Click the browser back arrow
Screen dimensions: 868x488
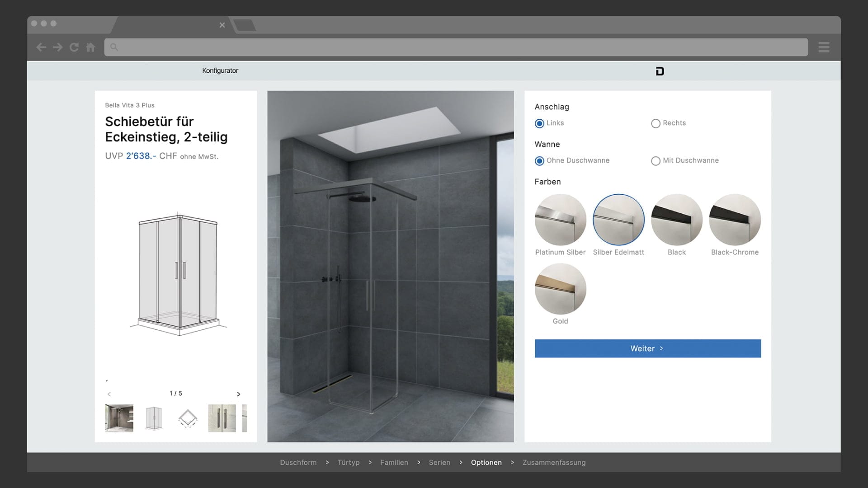pyautogui.click(x=41, y=47)
